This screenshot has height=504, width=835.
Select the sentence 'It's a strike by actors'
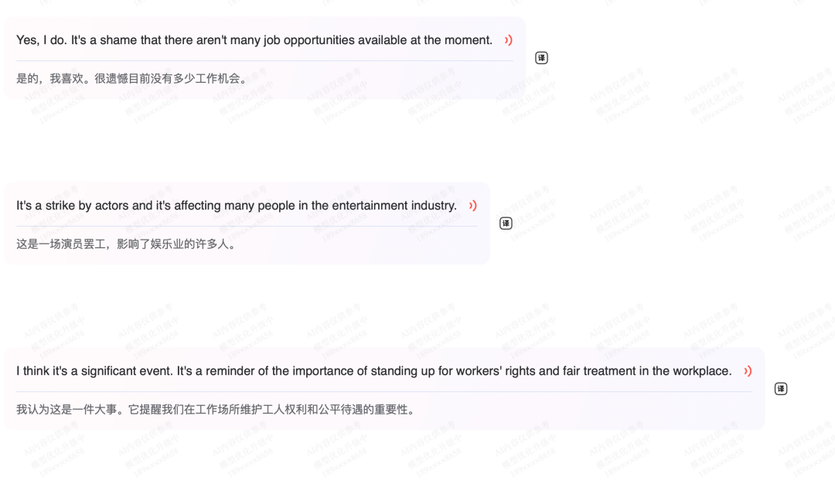[x=237, y=206]
